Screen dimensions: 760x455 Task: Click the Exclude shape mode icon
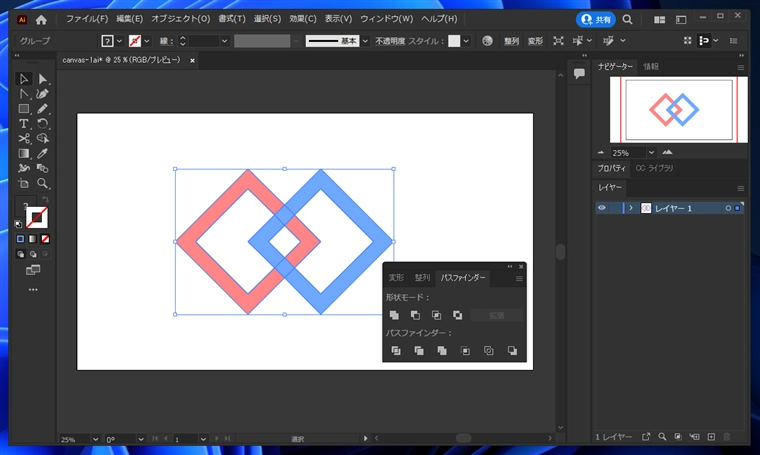coord(457,315)
